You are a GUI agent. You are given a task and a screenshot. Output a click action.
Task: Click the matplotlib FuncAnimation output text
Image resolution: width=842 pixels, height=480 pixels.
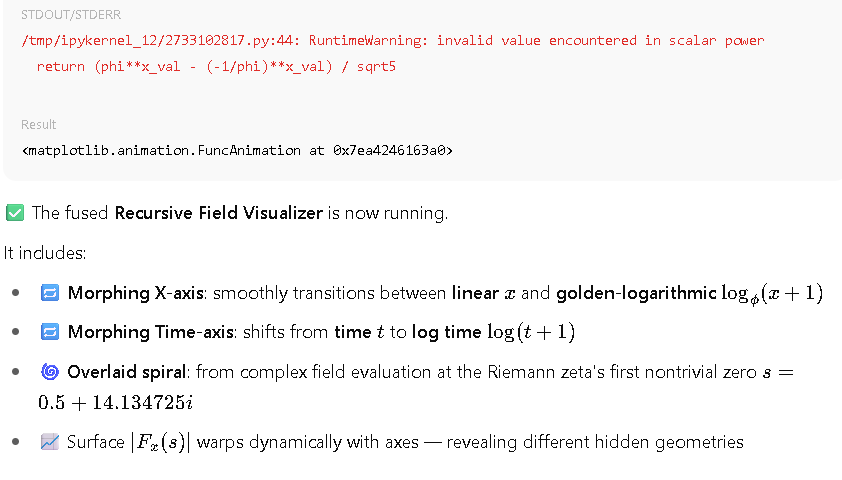[237, 150]
